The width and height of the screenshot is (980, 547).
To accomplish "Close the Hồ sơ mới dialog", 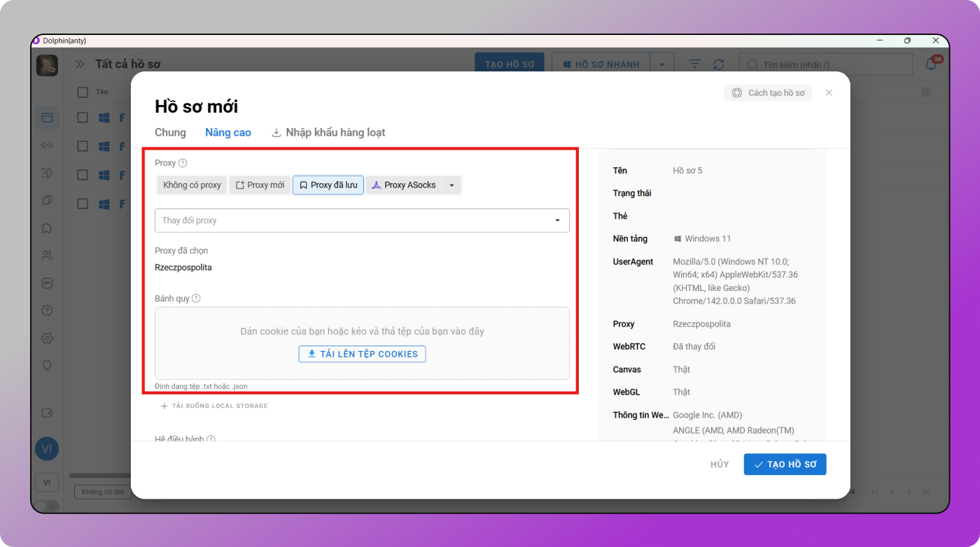I will (x=829, y=93).
